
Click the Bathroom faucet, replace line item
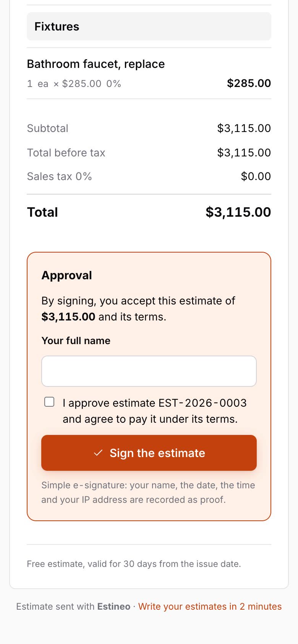(x=96, y=64)
